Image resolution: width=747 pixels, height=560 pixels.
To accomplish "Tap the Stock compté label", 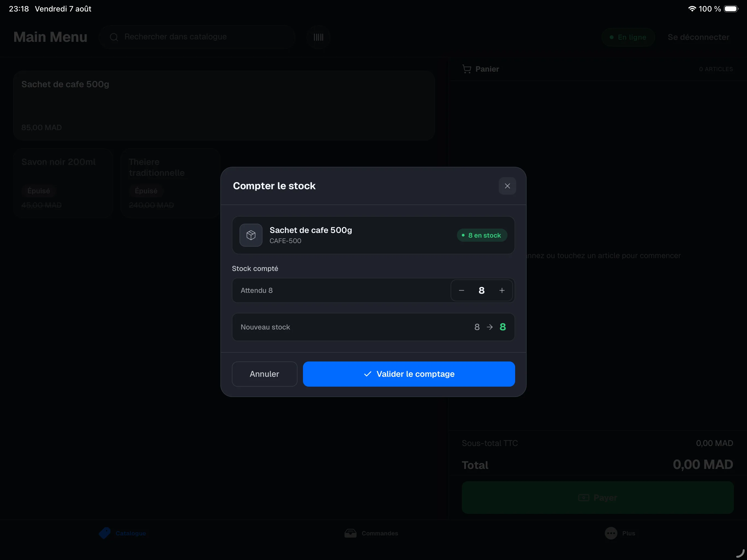I will click(x=255, y=269).
